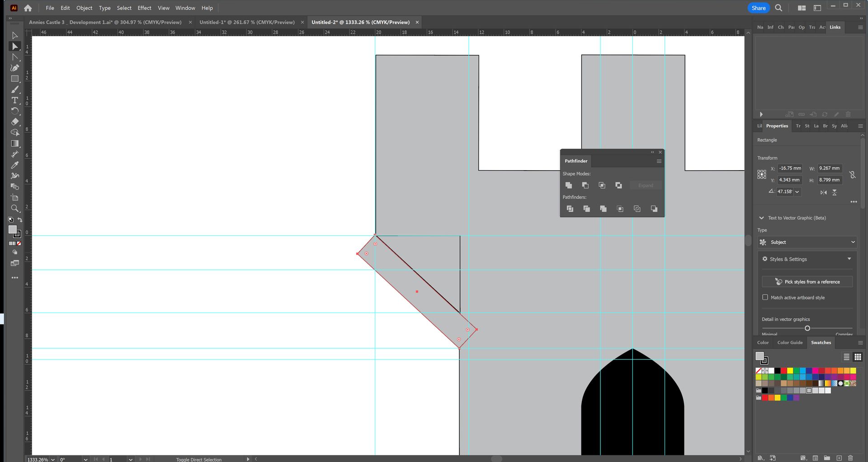Enable Match active artboard style checkbox
Viewport: 868px width, 462px height.
765,297
